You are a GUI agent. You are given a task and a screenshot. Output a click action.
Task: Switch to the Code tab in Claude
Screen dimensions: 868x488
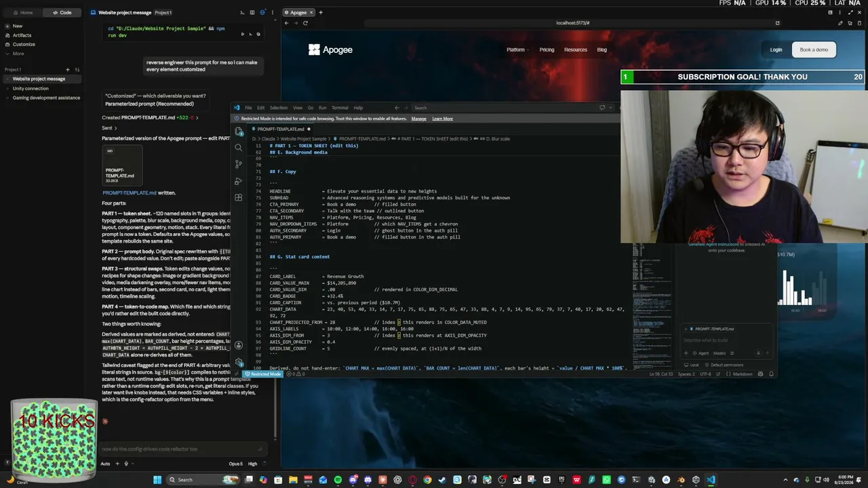coord(61,12)
